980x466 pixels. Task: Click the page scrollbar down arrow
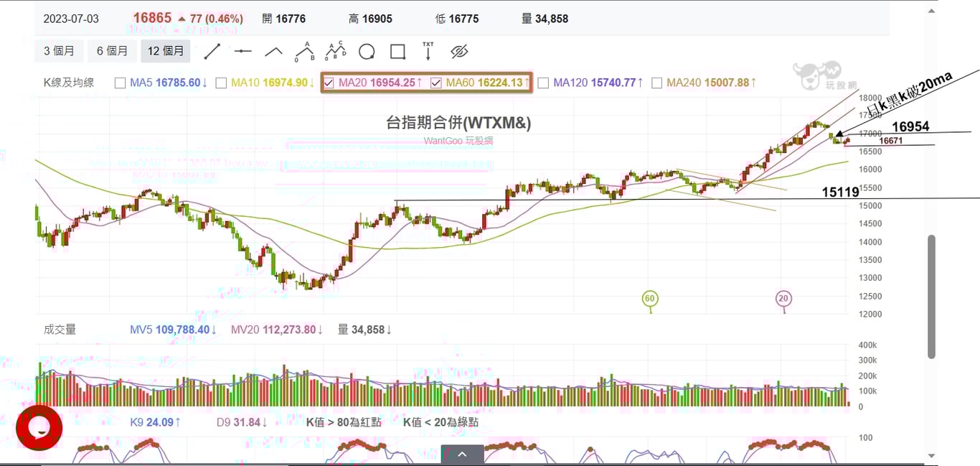[x=931, y=455]
